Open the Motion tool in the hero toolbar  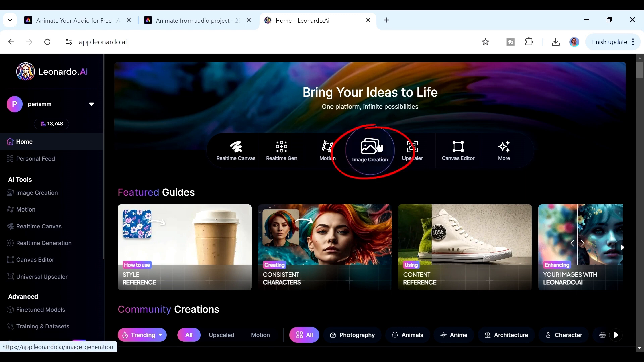(x=327, y=150)
